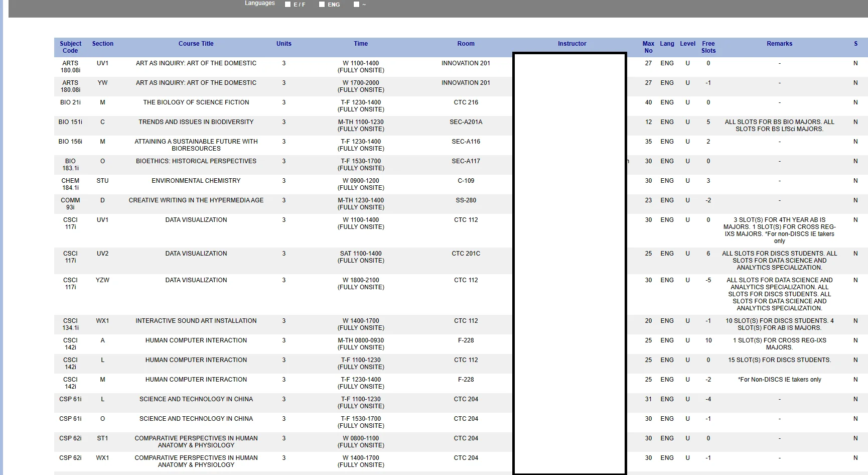Viewport: 868px width, 475px height.
Task: Check the E / F language checkbox
Action: pos(288,5)
